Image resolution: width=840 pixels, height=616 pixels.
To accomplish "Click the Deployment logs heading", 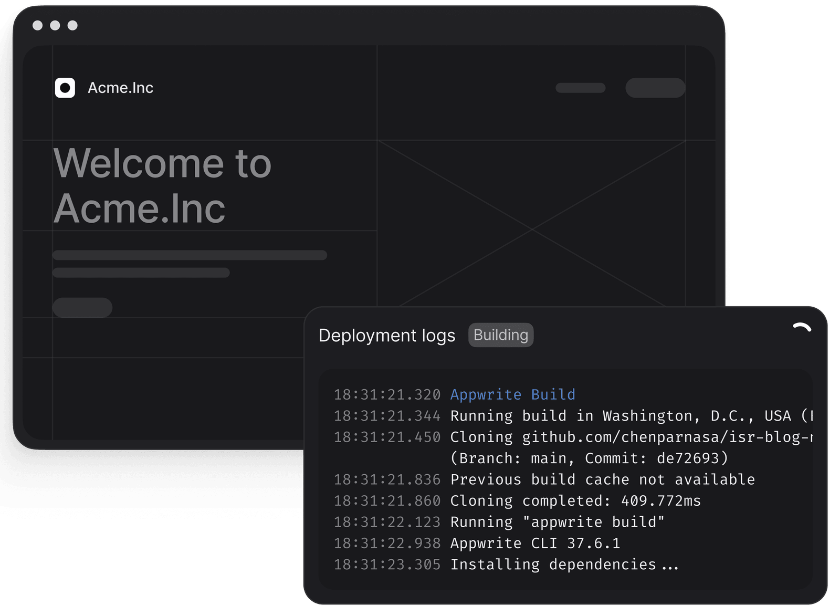I will coord(387,336).
